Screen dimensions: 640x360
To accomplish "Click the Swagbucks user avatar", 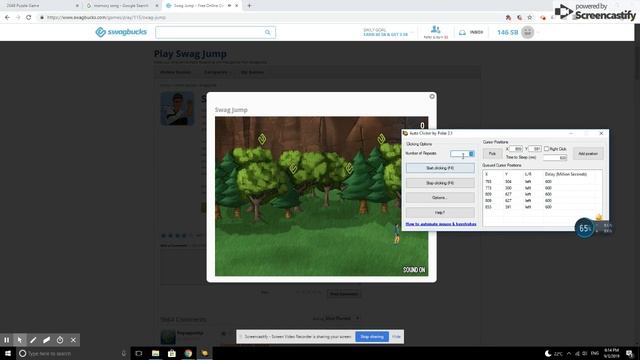I will click(528, 32).
